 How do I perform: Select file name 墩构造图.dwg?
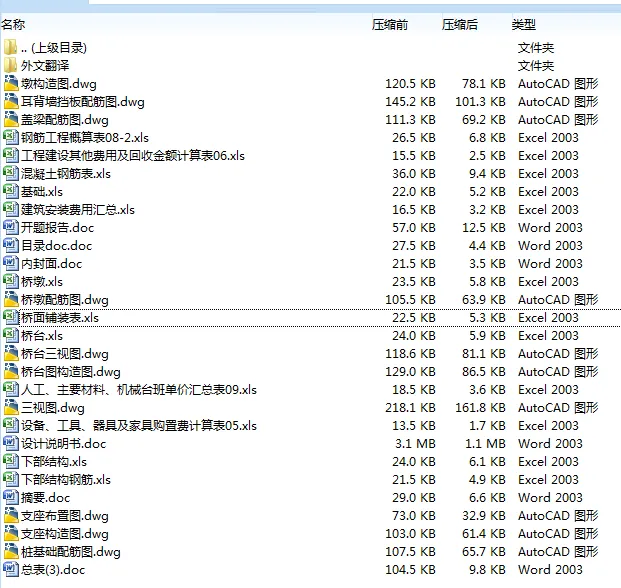pyautogui.click(x=59, y=84)
